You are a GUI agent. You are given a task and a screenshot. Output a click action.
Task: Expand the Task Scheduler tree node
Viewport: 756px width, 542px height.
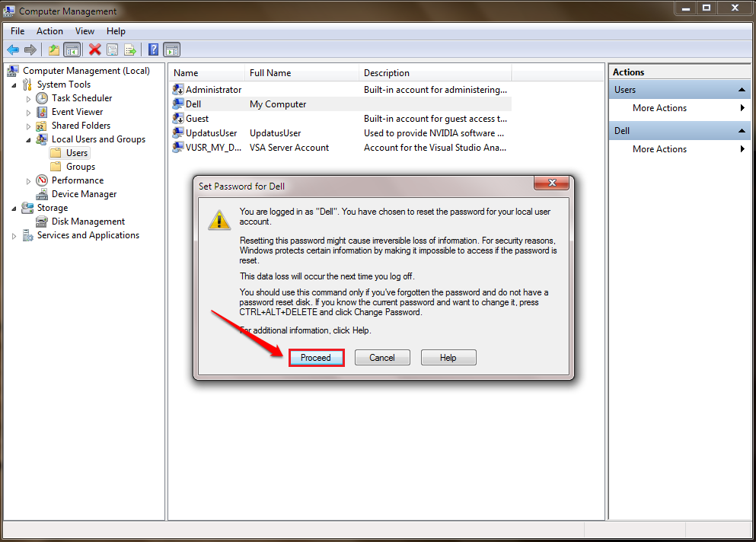point(29,99)
